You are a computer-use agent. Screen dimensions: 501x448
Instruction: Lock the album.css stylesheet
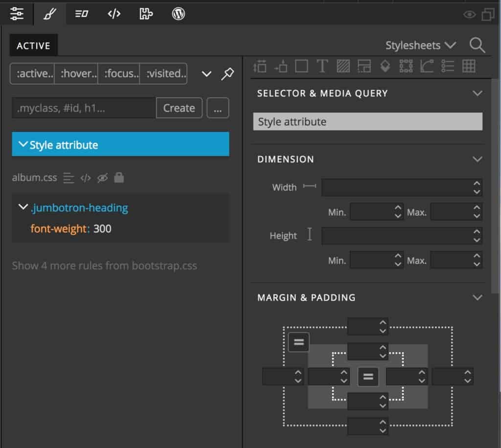coord(119,178)
